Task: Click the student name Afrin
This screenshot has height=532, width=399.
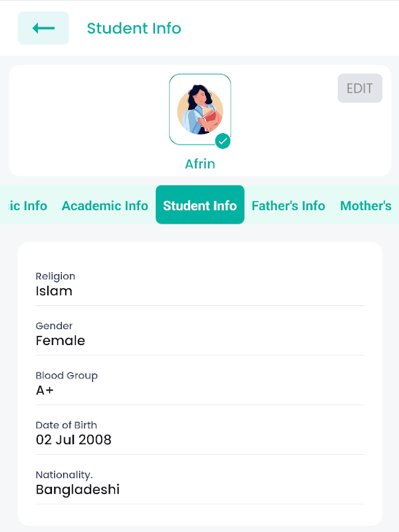Action: [199, 164]
